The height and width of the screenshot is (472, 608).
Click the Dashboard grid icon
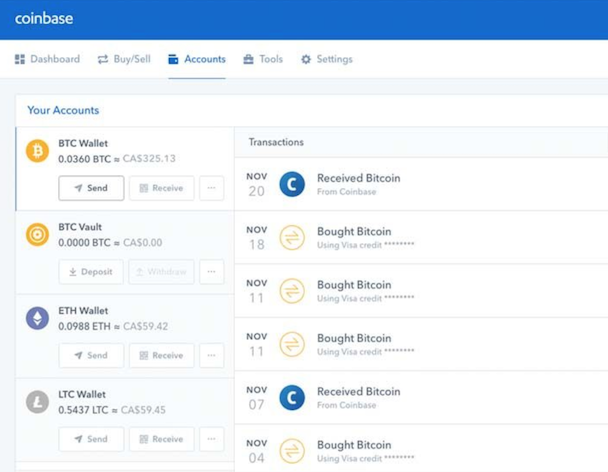[x=20, y=59]
